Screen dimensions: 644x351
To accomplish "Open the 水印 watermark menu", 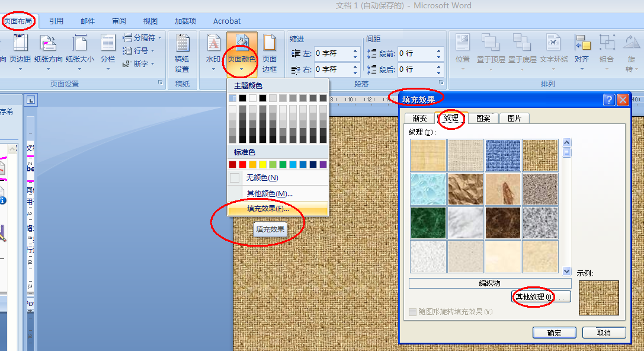I will point(213,53).
